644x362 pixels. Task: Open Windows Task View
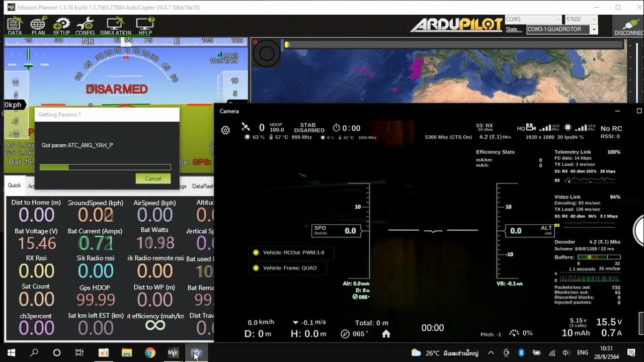(x=79, y=352)
